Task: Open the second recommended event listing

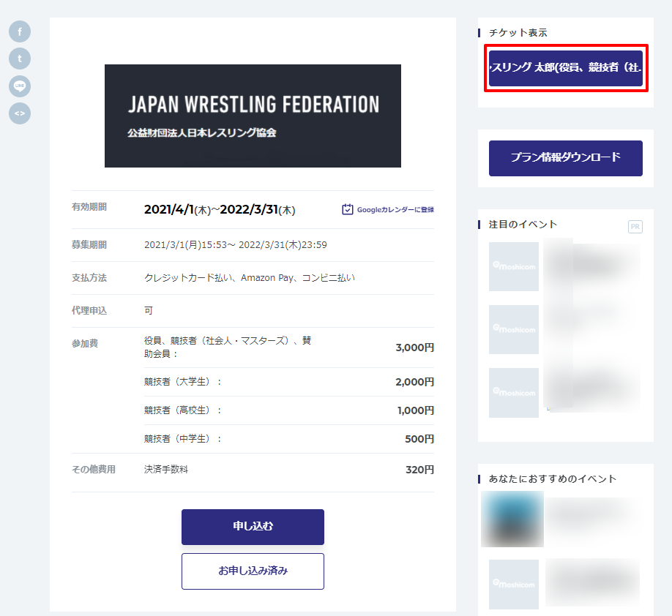Action: (564, 584)
